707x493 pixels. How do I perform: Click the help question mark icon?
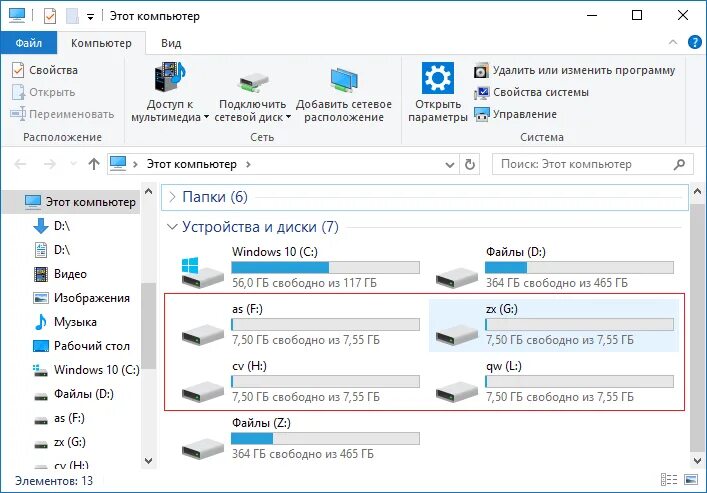694,42
